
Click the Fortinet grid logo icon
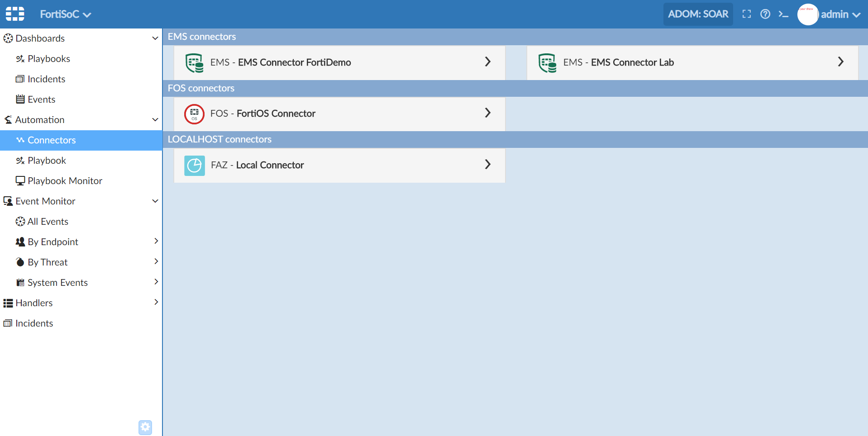click(x=15, y=14)
